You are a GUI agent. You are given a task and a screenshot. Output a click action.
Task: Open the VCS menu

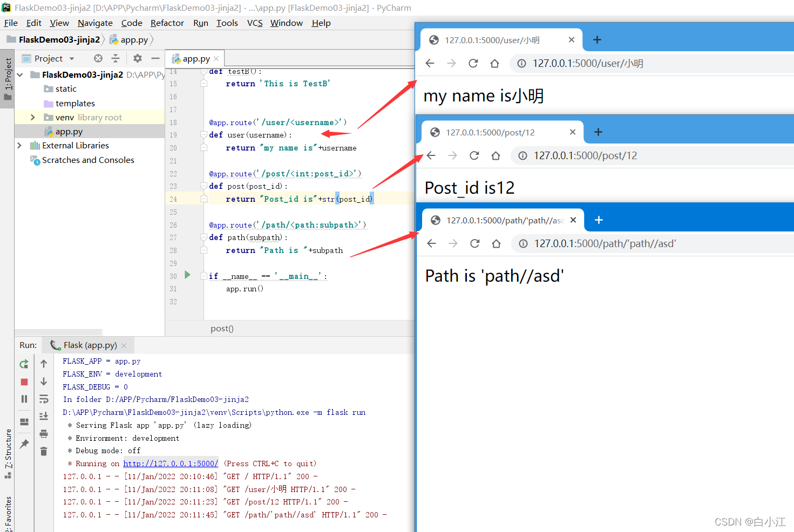pyautogui.click(x=255, y=23)
